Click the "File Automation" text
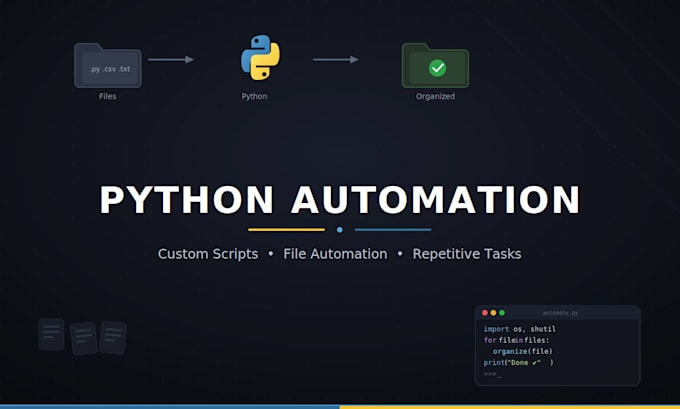 point(335,254)
